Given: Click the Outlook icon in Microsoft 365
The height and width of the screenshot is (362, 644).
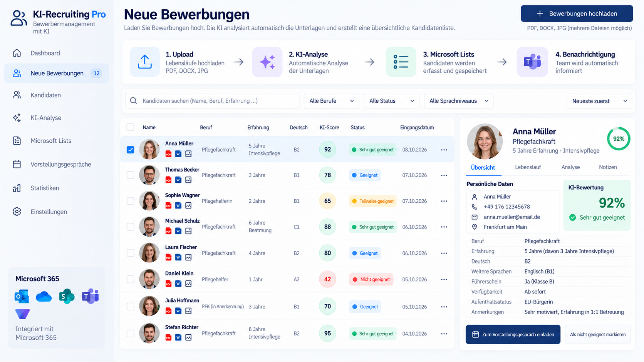Looking at the screenshot, I should click(x=22, y=297).
